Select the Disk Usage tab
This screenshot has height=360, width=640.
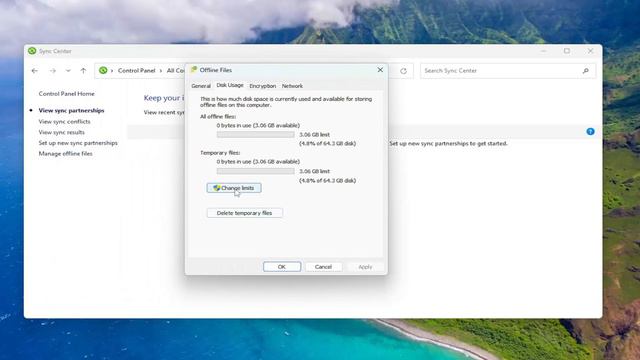click(x=230, y=85)
